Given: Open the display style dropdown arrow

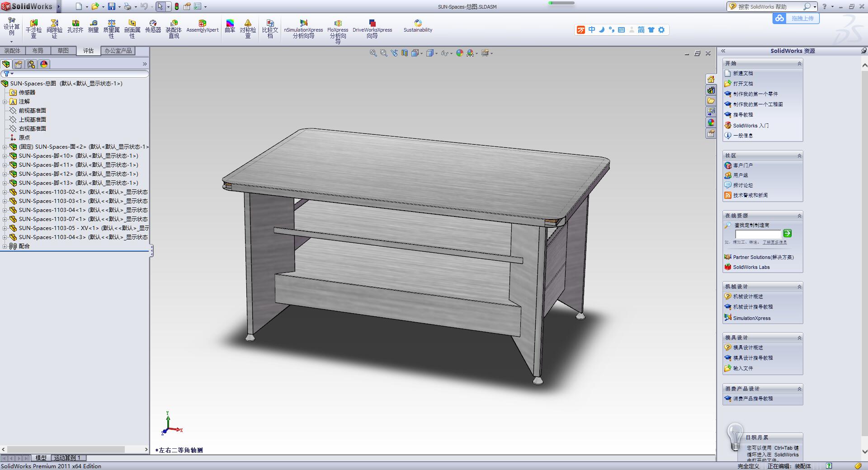Looking at the screenshot, I should point(436,54).
